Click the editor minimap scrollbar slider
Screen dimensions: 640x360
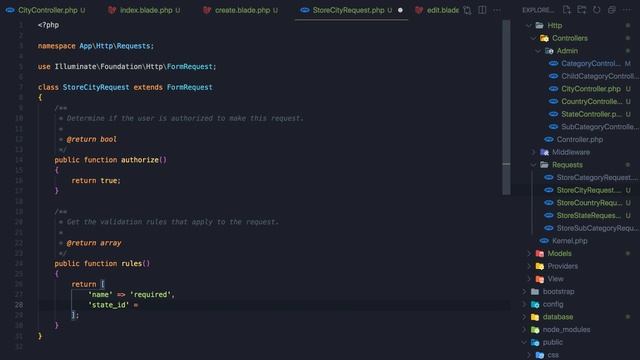coord(506,107)
